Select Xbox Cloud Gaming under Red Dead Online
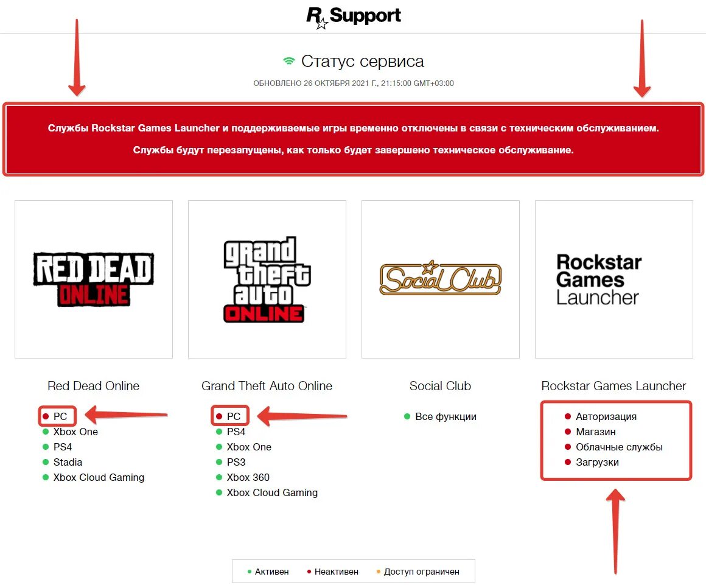Image resolution: width=706 pixels, height=588 pixels. pyautogui.click(x=99, y=477)
